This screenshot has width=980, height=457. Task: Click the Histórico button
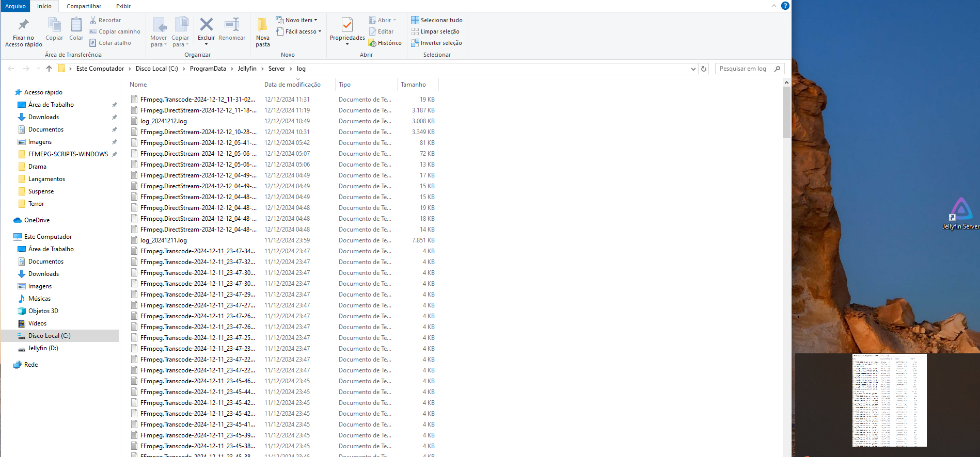(385, 43)
